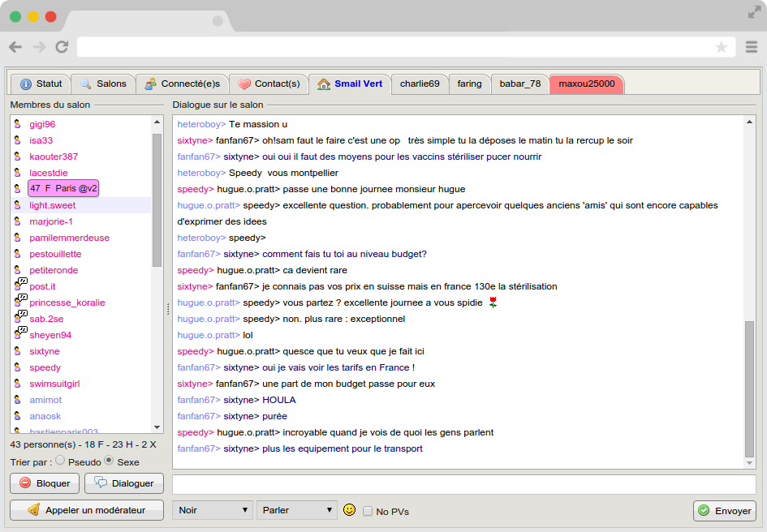This screenshot has width=767, height=532.
Task: Click the bookmark star in the address bar
Action: tap(721, 47)
